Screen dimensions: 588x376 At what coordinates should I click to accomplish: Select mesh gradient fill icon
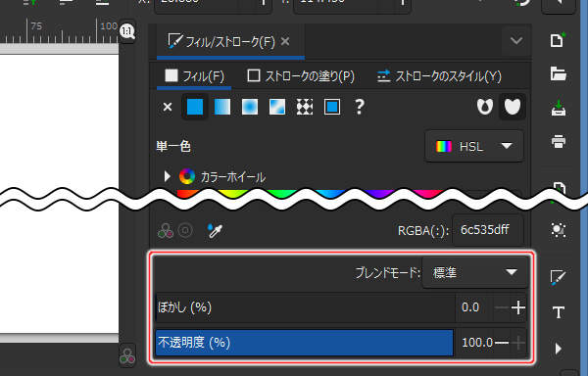pyautogui.click(x=277, y=107)
